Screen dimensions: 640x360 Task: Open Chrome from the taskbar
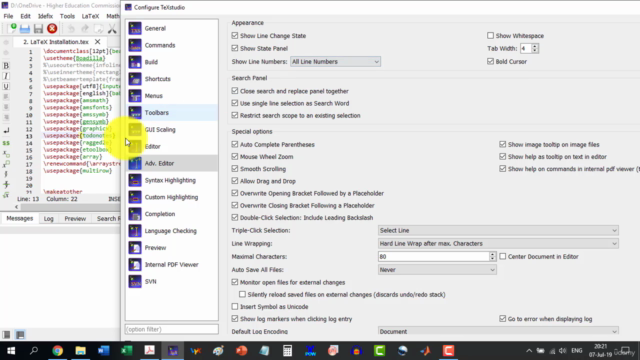point(58,351)
